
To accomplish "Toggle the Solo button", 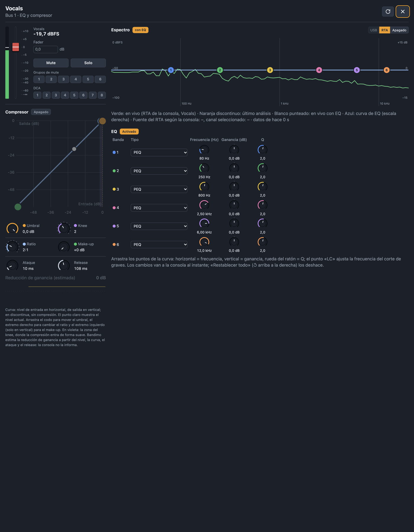I will 88,63.
